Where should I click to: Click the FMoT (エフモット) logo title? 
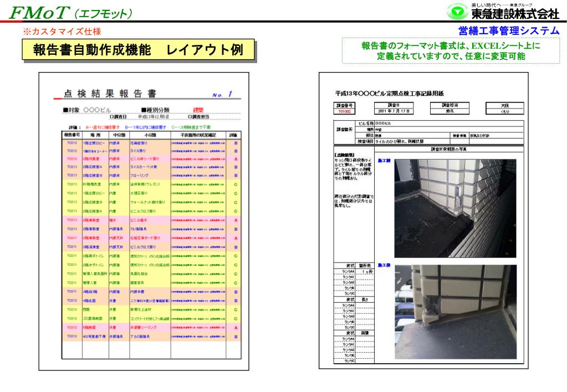(x=70, y=12)
